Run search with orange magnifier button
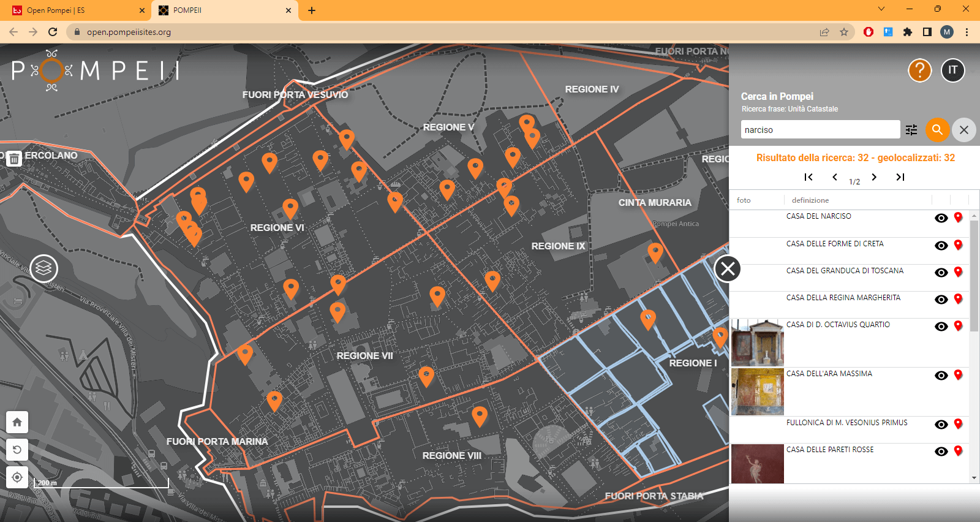The height and width of the screenshot is (522, 980). [x=937, y=130]
